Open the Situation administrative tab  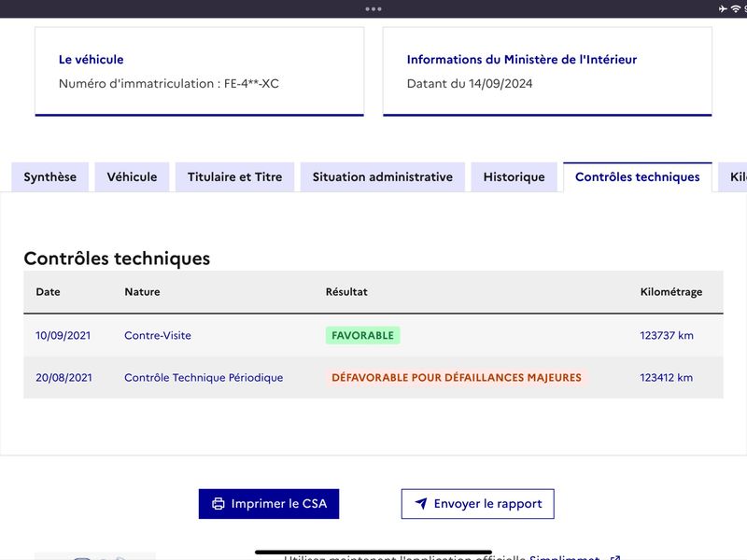[383, 177]
